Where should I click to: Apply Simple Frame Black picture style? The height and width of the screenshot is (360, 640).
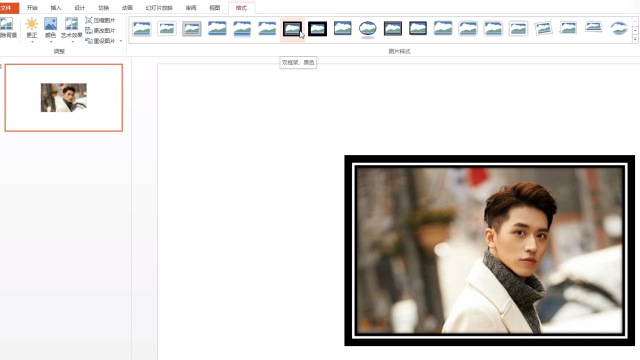pyautogui.click(x=342, y=29)
